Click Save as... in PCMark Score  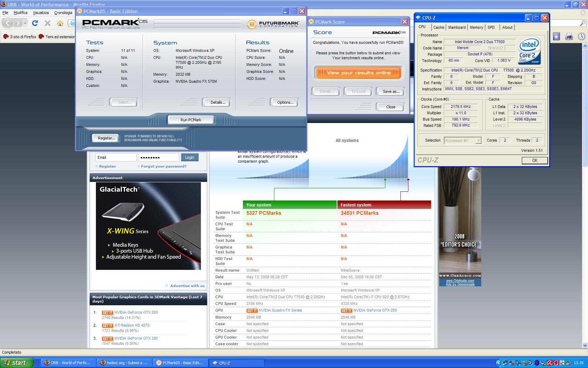[x=391, y=91]
